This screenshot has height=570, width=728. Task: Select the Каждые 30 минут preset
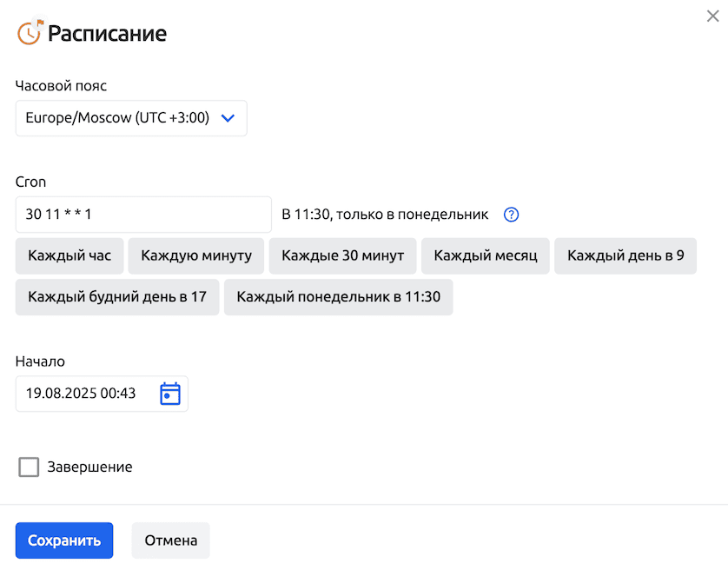pyautogui.click(x=342, y=256)
